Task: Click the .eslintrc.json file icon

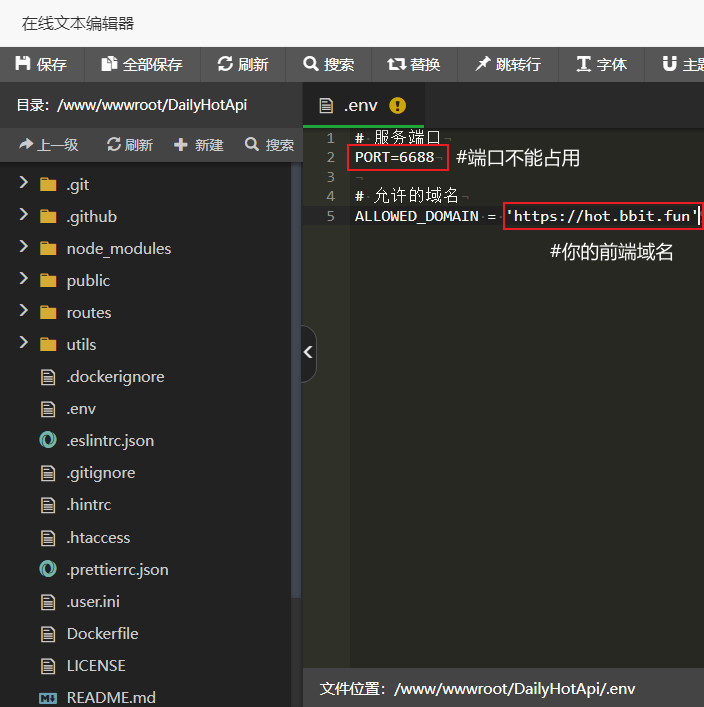Action: tap(48, 440)
